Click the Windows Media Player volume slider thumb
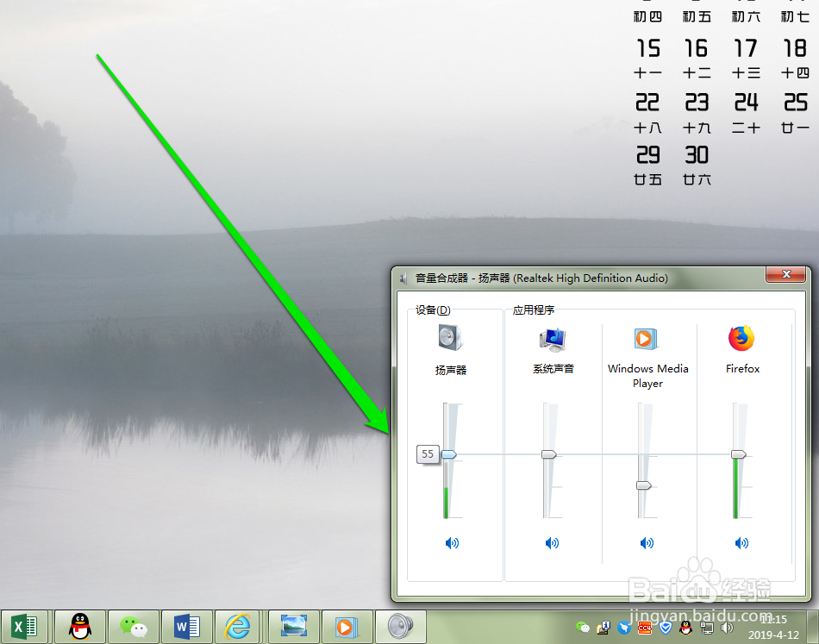Viewport: 819px width, 644px height. 643,485
